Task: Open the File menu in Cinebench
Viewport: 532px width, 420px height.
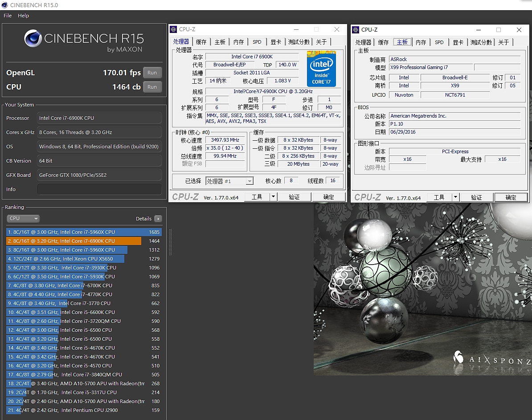Action: coord(7,16)
